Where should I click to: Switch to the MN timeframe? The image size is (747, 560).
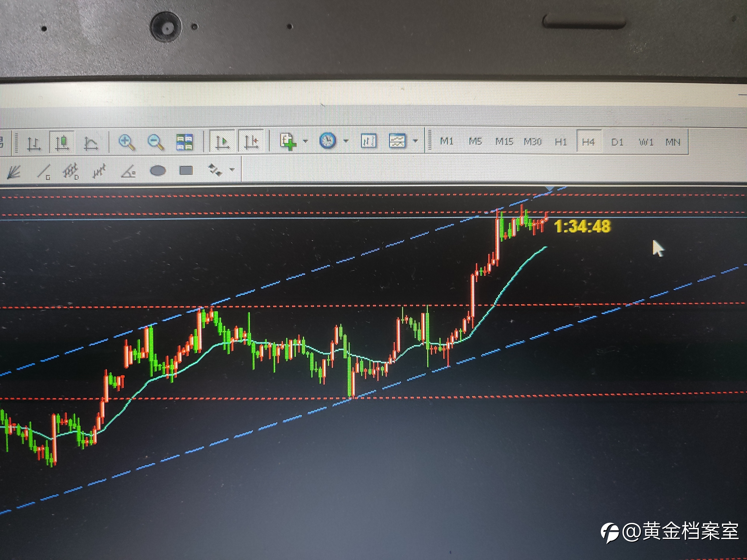[673, 142]
